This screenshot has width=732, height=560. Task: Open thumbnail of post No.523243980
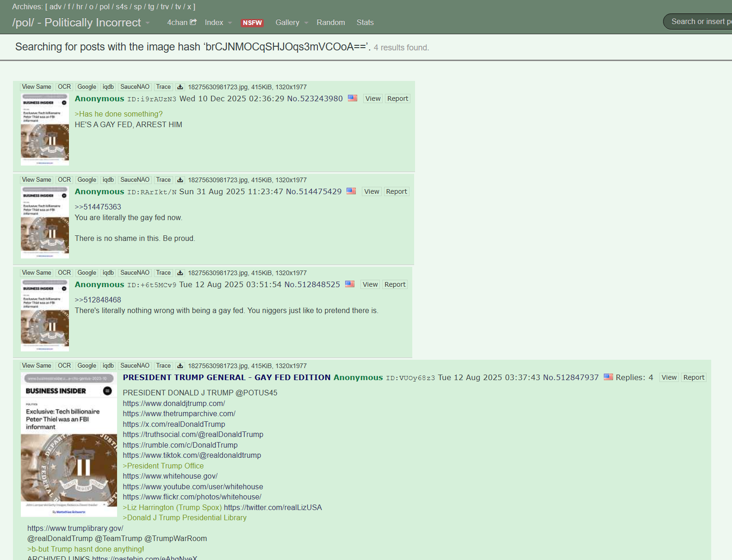point(45,129)
